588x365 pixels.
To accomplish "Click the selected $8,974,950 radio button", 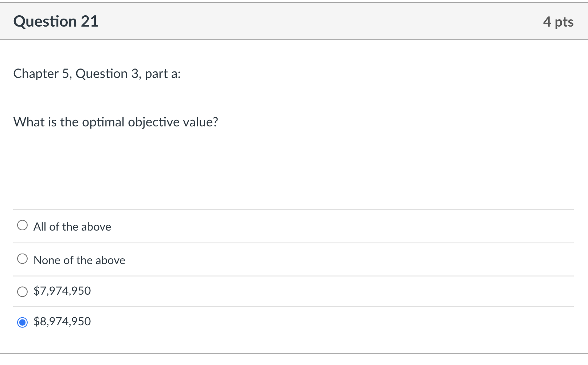I will pyautogui.click(x=22, y=322).
